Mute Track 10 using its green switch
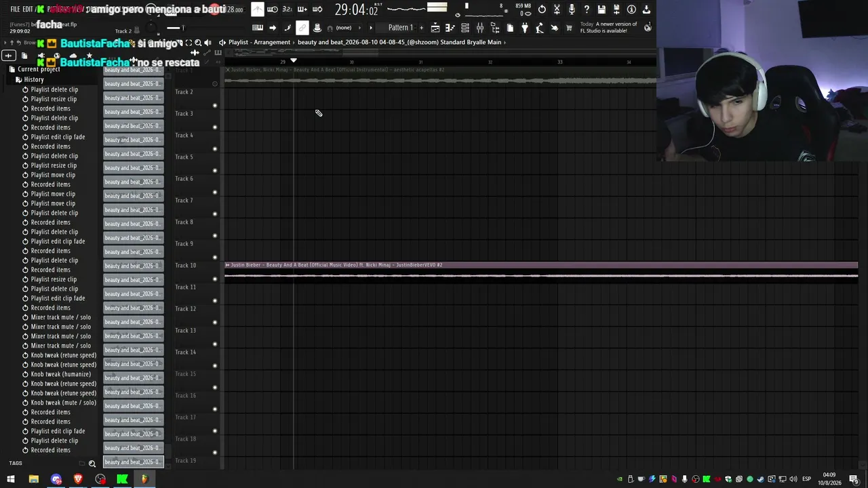Image resolution: width=868 pixels, height=488 pixels. (215, 279)
